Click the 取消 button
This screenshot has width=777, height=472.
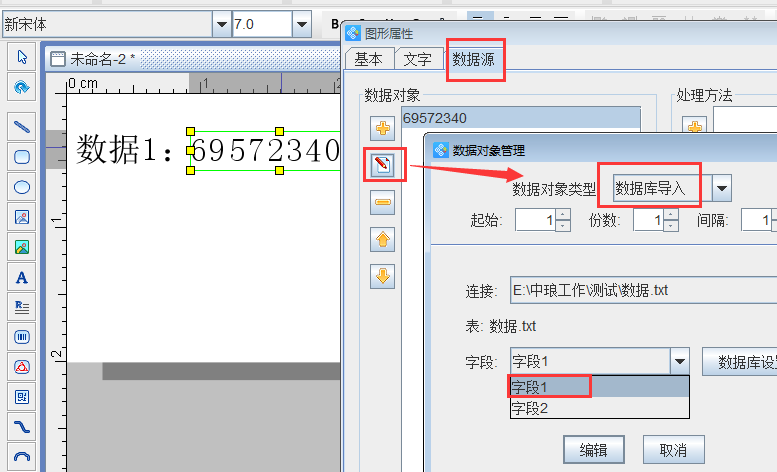tap(673, 449)
